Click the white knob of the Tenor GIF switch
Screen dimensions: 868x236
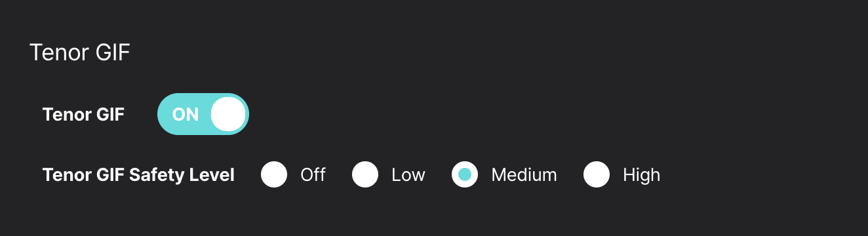tap(228, 114)
